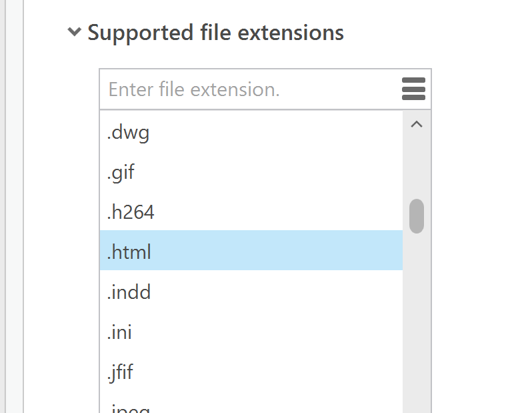Pick the .ini extension from the list

[251, 332]
